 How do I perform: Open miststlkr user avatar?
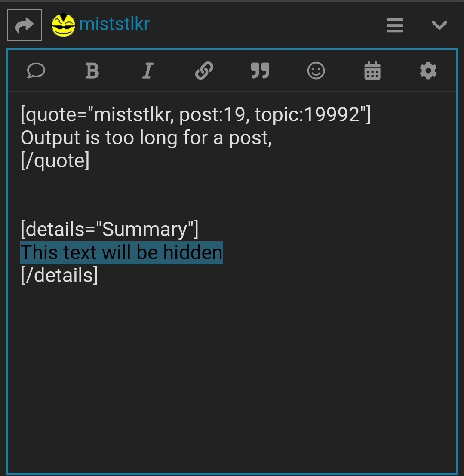[63, 25]
